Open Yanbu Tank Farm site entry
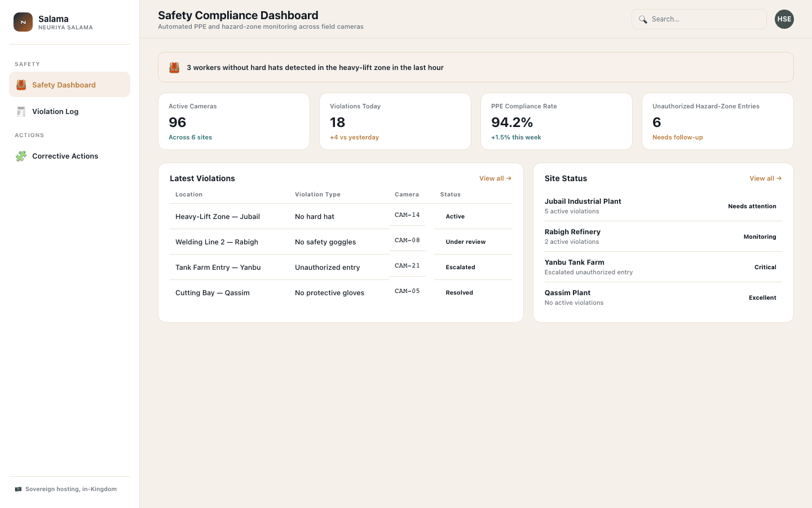Viewport: 812px width, 508px height. pos(663,267)
